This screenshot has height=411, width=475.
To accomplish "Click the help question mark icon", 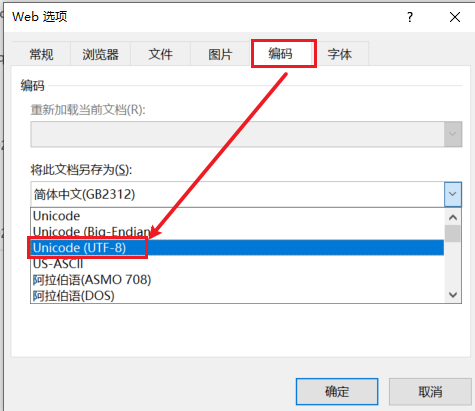I will coord(410,17).
